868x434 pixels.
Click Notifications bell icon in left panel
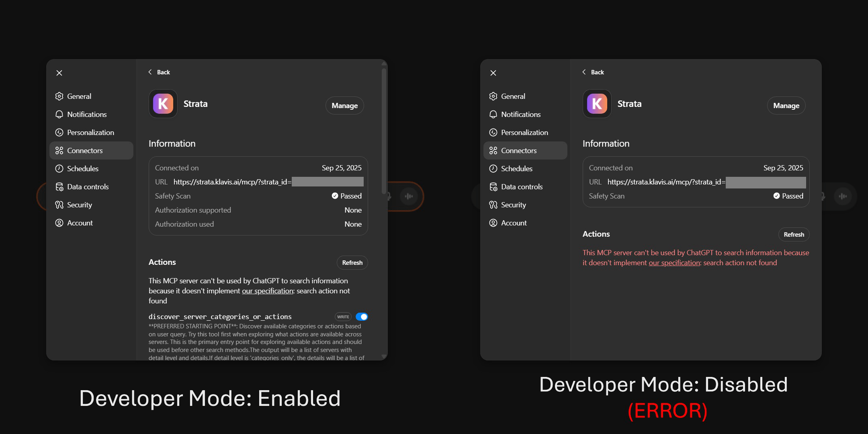59,115
